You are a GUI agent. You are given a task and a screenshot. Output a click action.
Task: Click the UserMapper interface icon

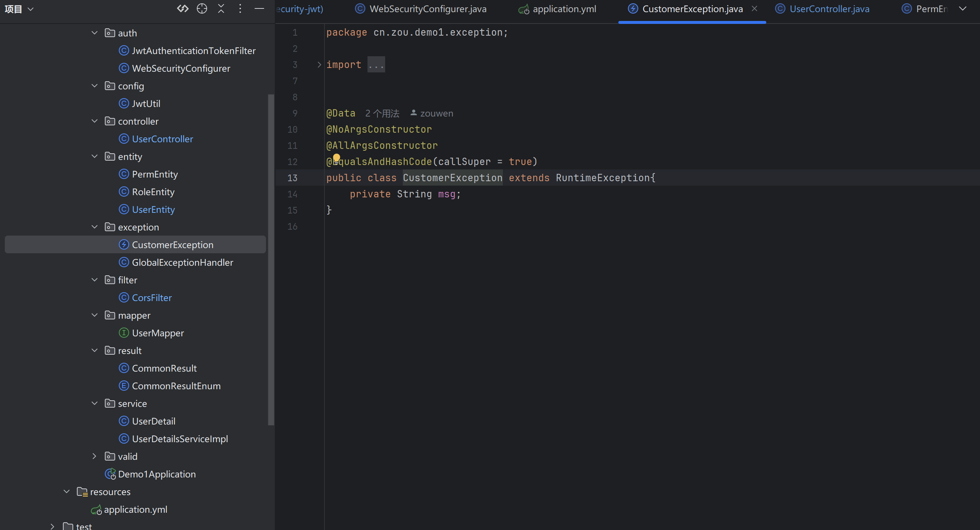pyautogui.click(x=124, y=333)
